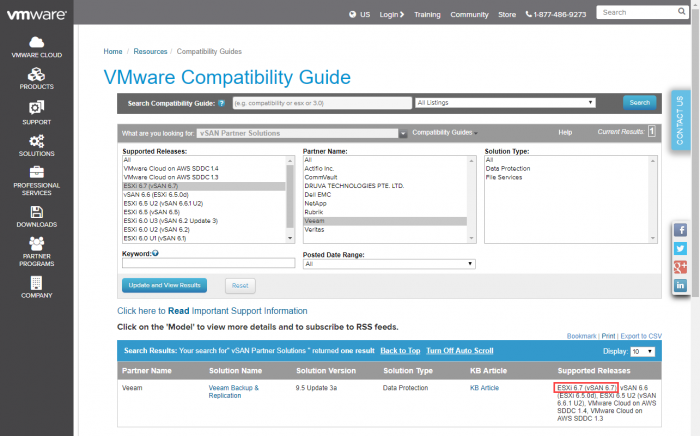Click the Print link
The height and width of the screenshot is (436, 700).
tap(608, 336)
